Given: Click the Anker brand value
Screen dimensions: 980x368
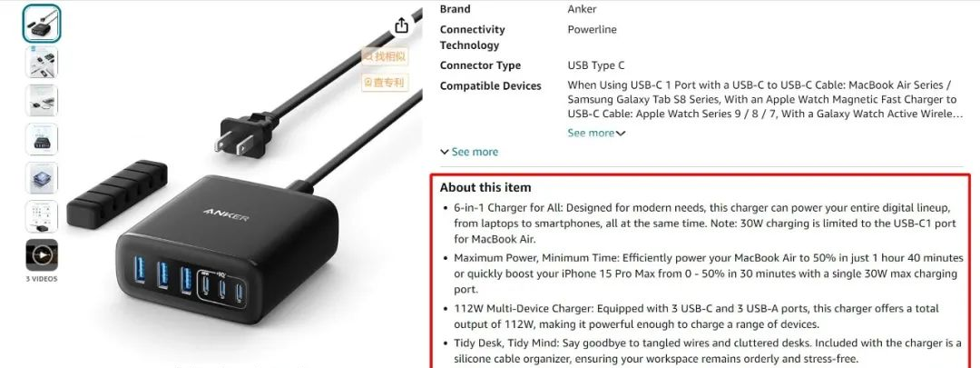Looking at the screenshot, I should tap(582, 9).
